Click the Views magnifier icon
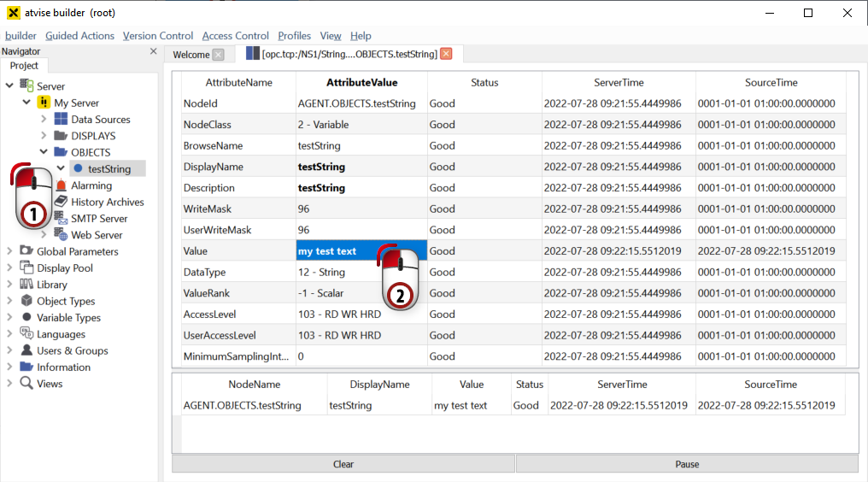This screenshot has width=868, height=482. coord(26,384)
